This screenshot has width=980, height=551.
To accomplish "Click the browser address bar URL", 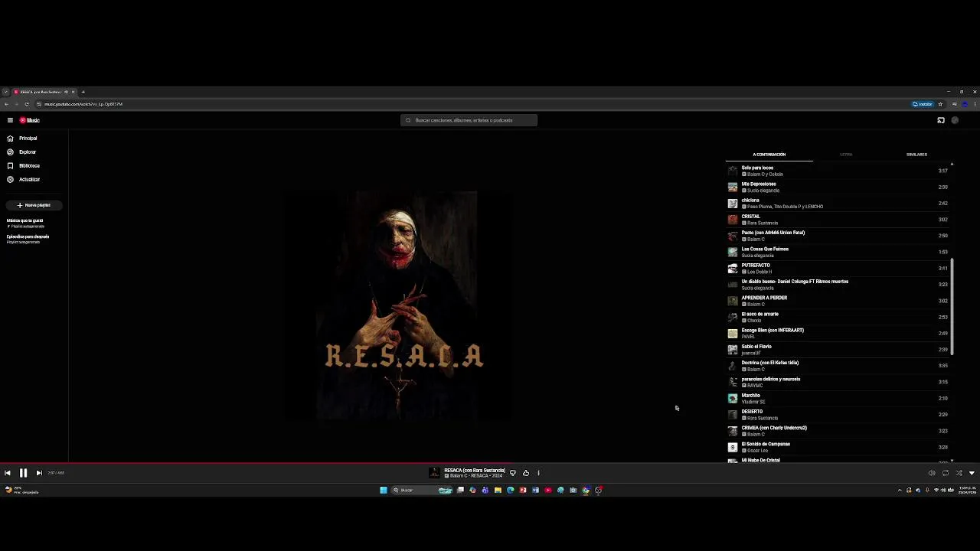I will coord(83,104).
